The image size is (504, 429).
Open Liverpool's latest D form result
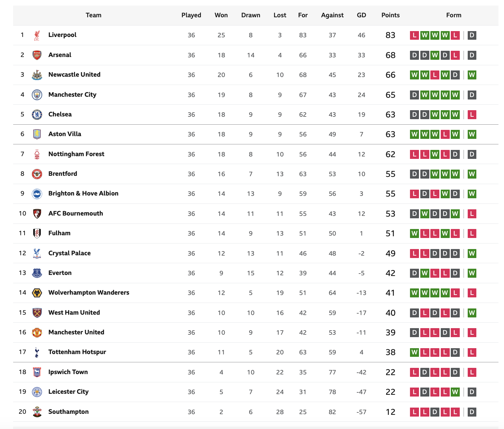pyautogui.click(x=472, y=35)
